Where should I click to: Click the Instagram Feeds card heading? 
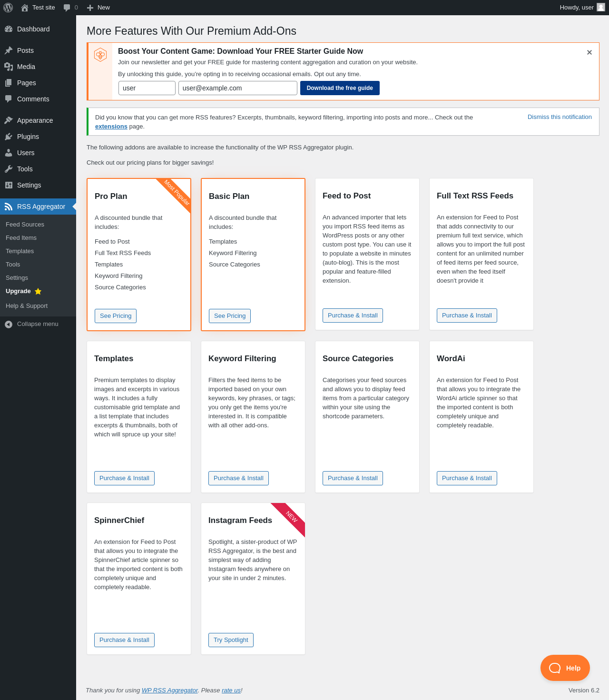pos(240,520)
